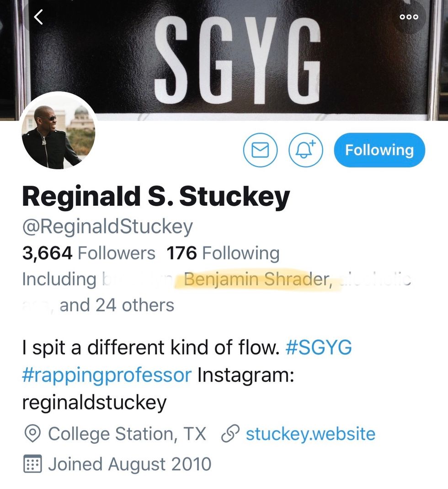The width and height of the screenshot is (448, 489).
Task: Open the three-dot more options menu
Action: pyautogui.click(x=409, y=17)
